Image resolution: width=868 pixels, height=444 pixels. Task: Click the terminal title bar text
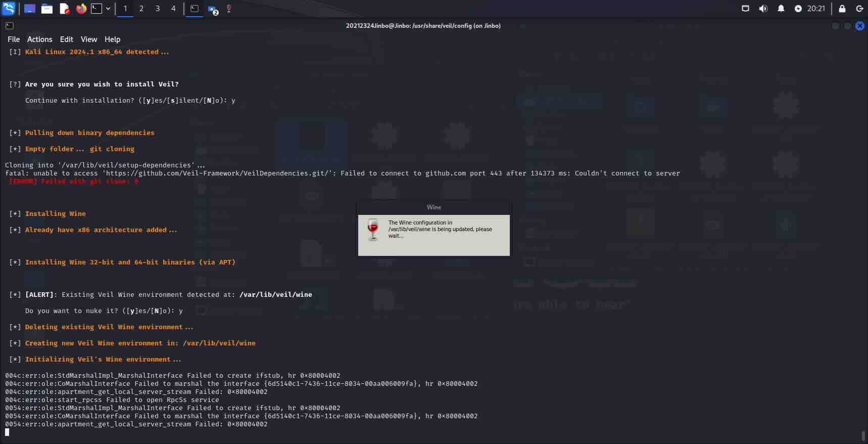pyautogui.click(x=423, y=26)
